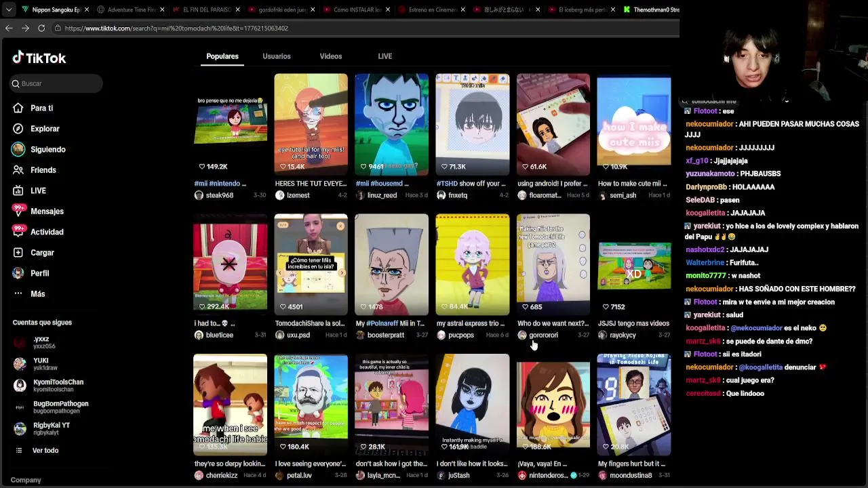Viewport: 868px width, 488px height.
Task: Click layla_mcn author name
Action: point(384,475)
